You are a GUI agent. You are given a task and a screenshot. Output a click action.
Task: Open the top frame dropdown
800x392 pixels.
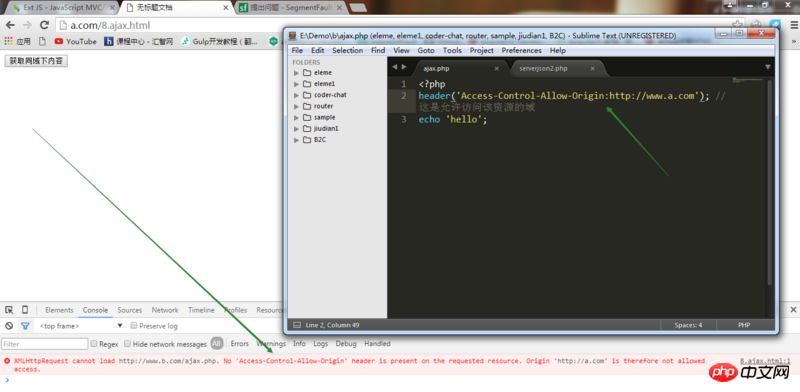(x=81, y=326)
